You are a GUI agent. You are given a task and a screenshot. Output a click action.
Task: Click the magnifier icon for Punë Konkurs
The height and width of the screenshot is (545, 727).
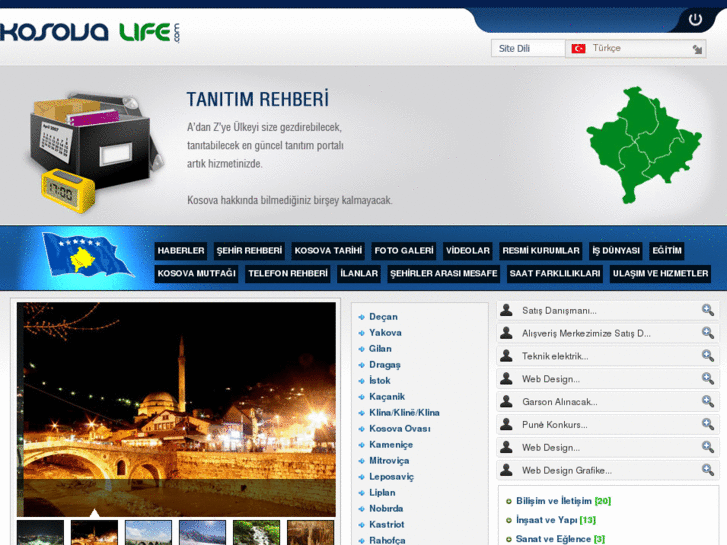(708, 424)
